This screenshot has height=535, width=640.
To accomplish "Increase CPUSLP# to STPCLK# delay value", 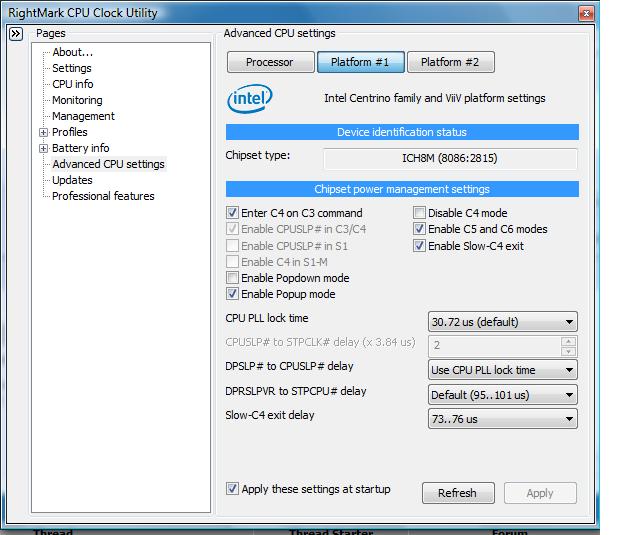I will coord(569,341).
